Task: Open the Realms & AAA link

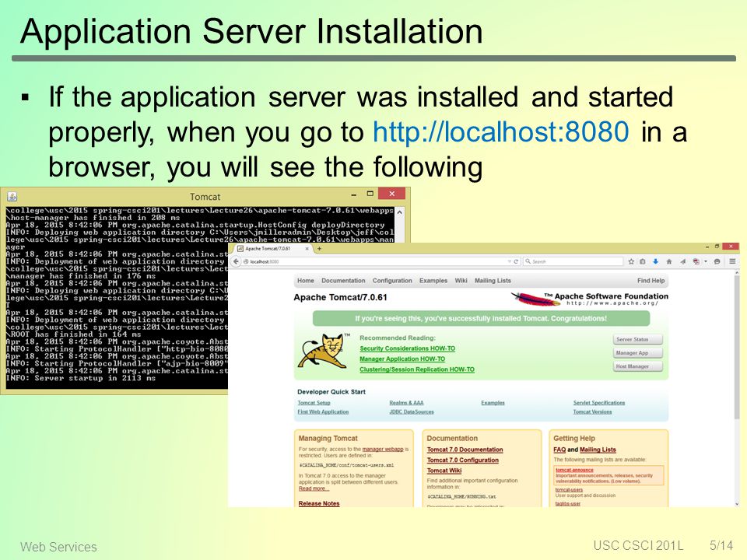Action: click(406, 403)
